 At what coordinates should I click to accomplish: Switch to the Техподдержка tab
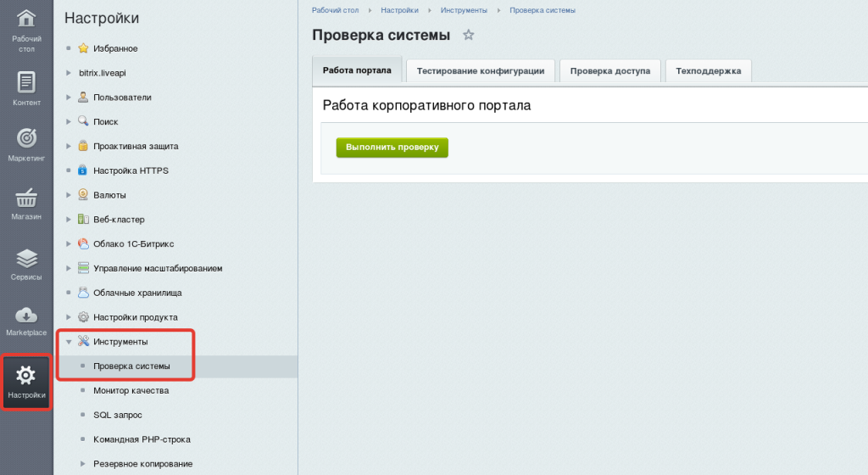[x=708, y=71]
